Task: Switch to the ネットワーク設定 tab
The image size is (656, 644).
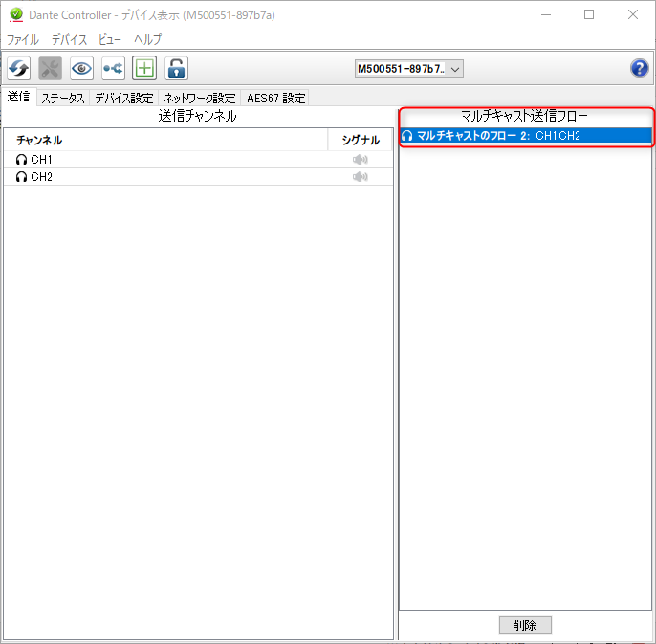Action: pos(200,99)
